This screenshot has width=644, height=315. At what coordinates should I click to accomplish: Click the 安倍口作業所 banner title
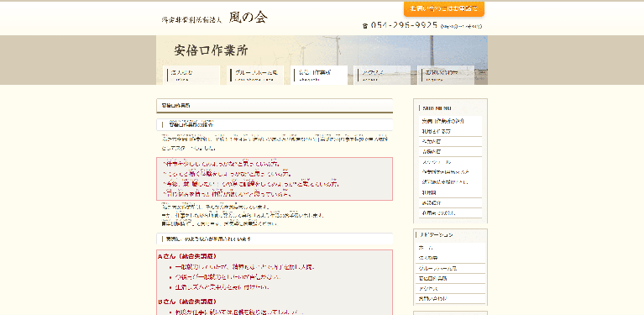[x=211, y=50]
